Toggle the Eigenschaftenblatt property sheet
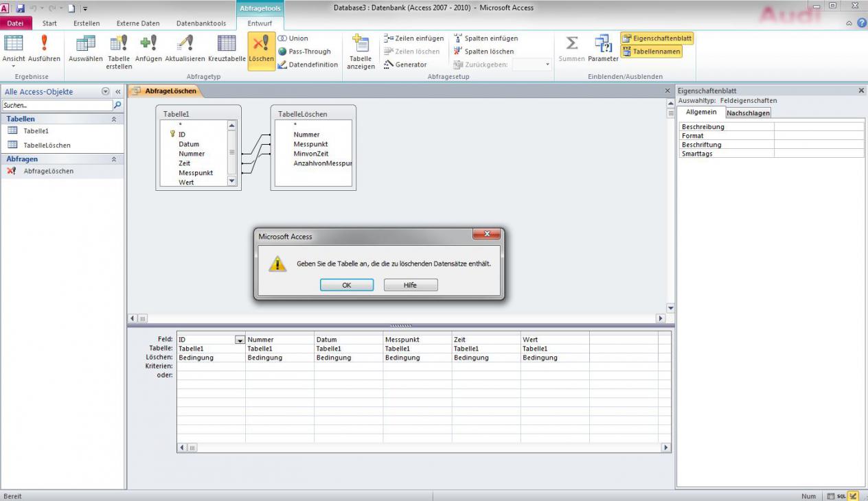The height and width of the screenshot is (501, 868). (657, 38)
